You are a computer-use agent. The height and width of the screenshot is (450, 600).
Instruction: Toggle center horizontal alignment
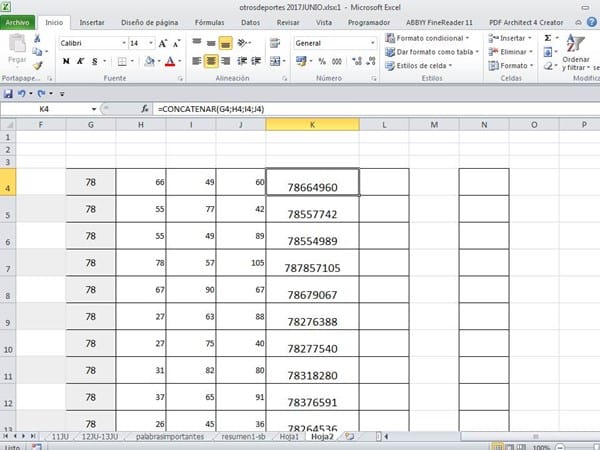tap(211, 61)
